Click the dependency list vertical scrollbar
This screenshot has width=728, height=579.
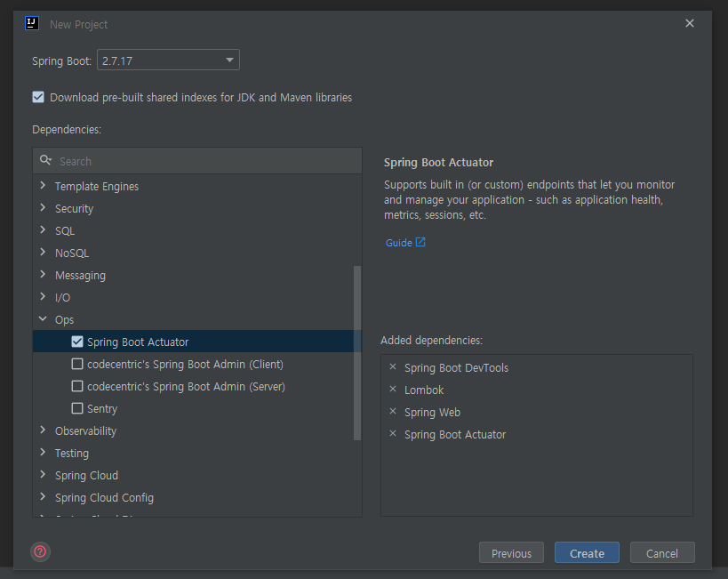[x=357, y=353]
